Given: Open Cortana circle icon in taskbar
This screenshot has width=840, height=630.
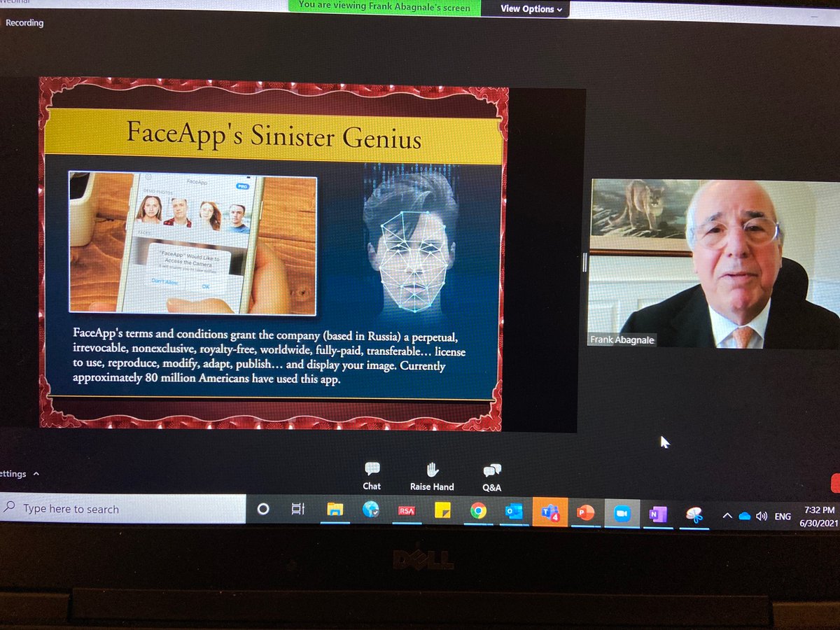Looking at the screenshot, I should tap(263, 510).
